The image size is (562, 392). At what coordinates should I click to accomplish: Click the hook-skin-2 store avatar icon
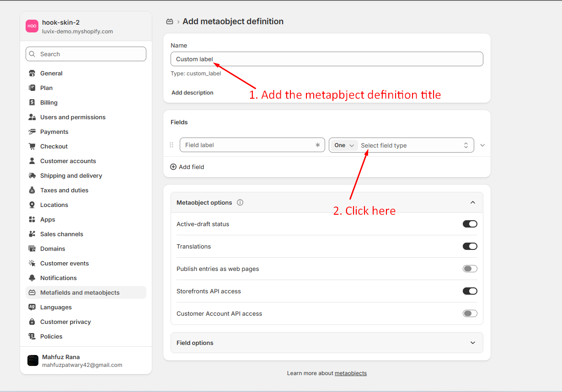coord(32,26)
